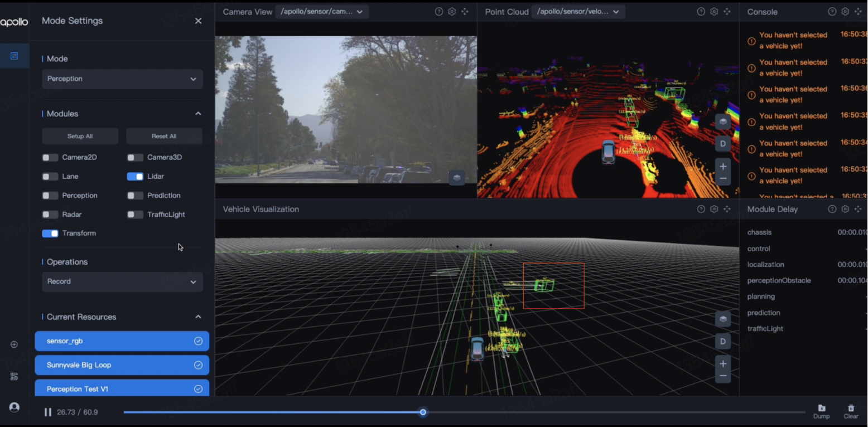868x428 pixels.
Task: Click the Setup All button
Action: (80, 137)
